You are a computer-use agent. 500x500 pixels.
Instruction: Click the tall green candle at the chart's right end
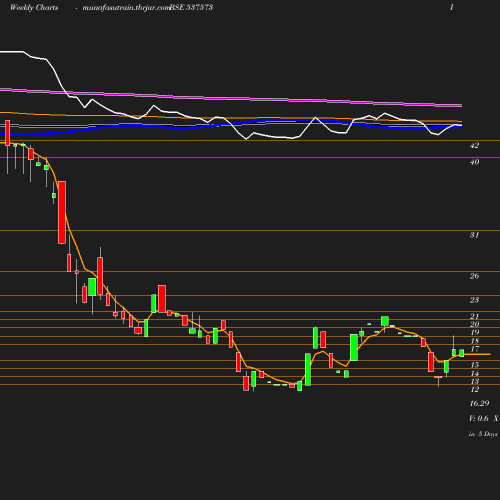pyautogui.click(x=461, y=353)
